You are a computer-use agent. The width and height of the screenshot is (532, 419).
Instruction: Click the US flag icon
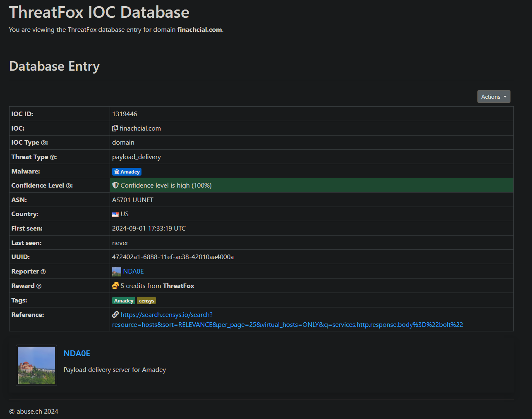(115, 214)
